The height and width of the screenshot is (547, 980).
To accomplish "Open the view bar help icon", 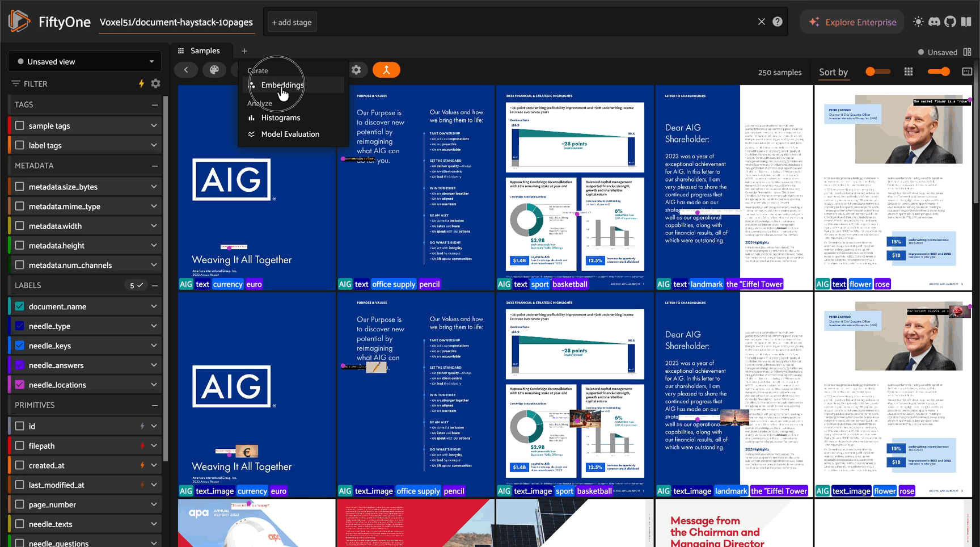I will pos(778,22).
